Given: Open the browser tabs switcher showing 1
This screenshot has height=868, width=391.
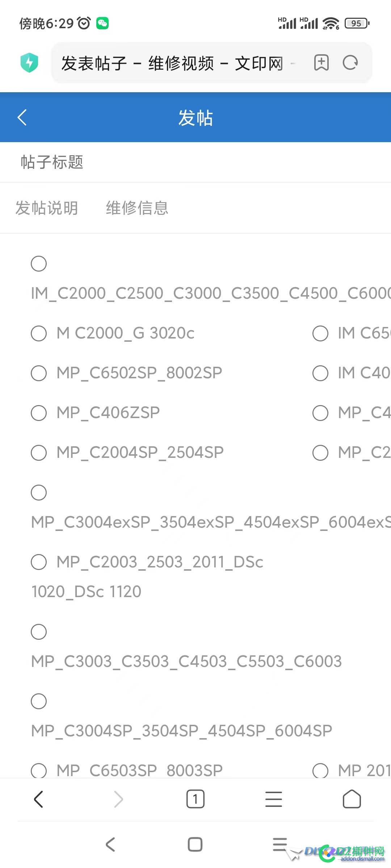Looking at the screenshot, I should click(x=195, y=799).
